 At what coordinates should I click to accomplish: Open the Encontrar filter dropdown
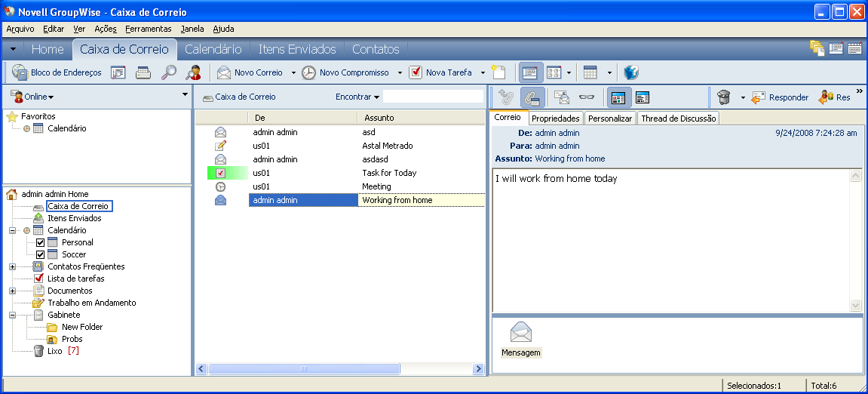357,97
